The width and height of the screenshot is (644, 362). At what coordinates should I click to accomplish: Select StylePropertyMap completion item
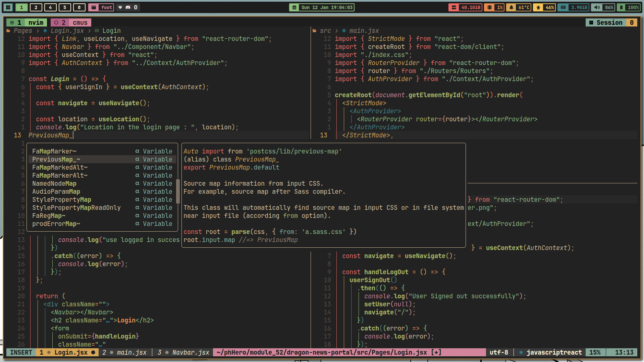click(102, 200)
